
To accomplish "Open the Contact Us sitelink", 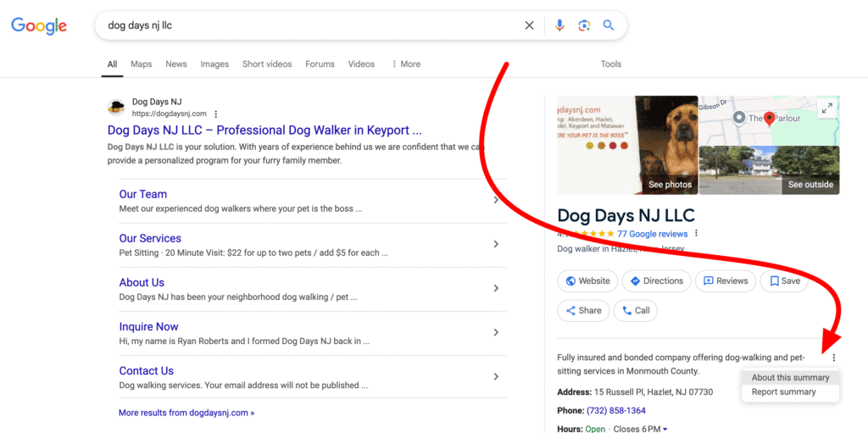I will (x=146, y=371).
